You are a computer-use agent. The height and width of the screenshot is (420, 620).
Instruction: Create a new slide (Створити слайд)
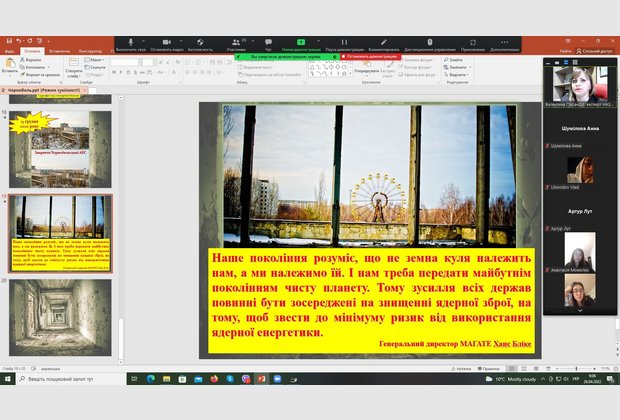[x=74, y=67]
